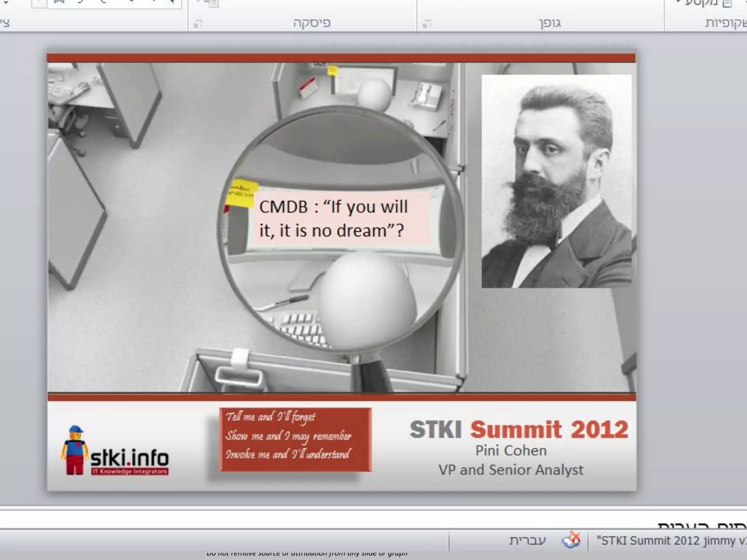Expand the Section dropdown arrow

click(678, 2)
